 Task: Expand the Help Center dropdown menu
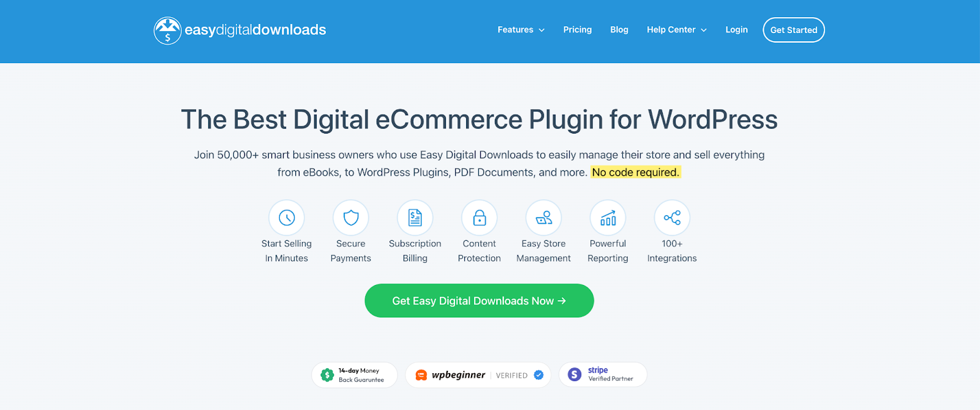click(676, 29)
